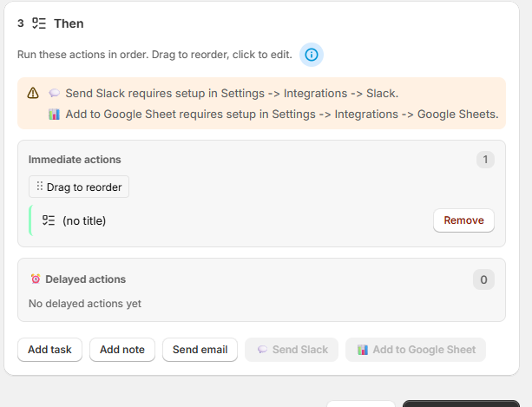This screenshot has width=532, height=407.
Task: Click the step number 3
Action: (x=21, y=23)
